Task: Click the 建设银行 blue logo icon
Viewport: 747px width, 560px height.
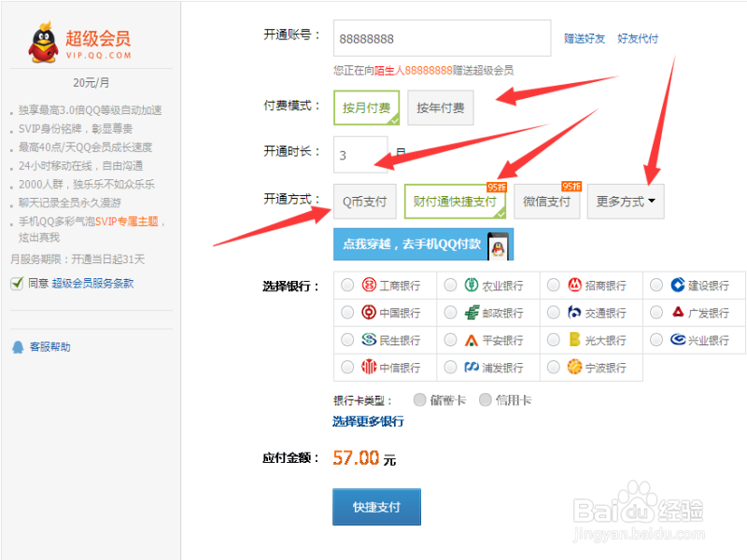Action: 680,286
